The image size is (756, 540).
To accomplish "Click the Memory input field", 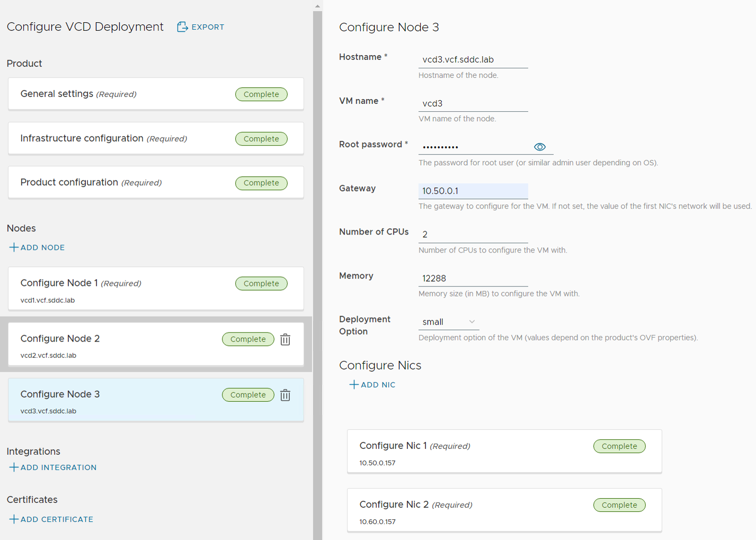I will [473, 278].
